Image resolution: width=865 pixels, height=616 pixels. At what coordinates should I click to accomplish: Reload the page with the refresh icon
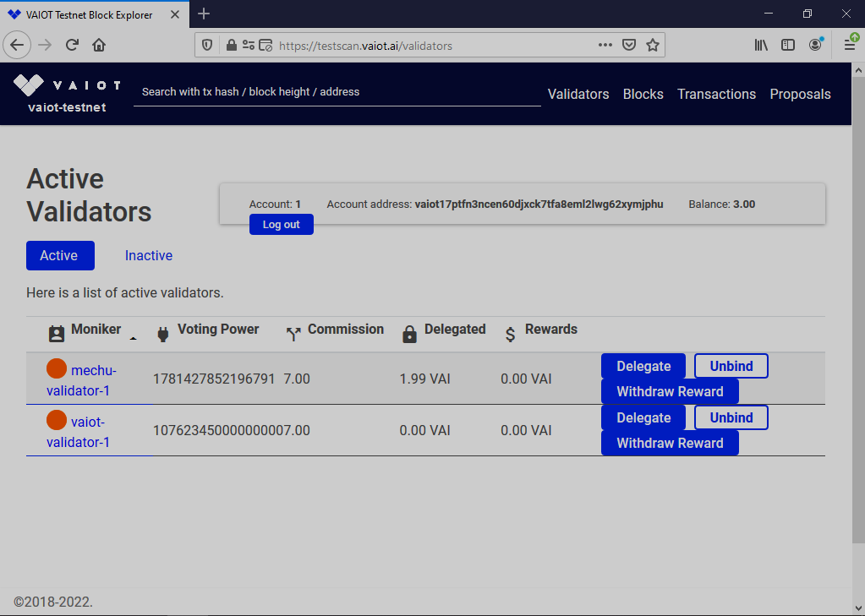point(72,45)
